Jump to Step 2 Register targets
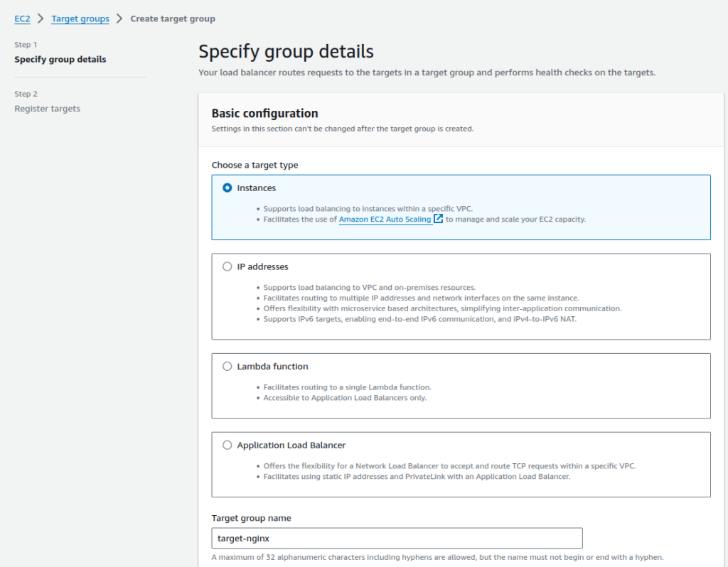 [48, 109]
